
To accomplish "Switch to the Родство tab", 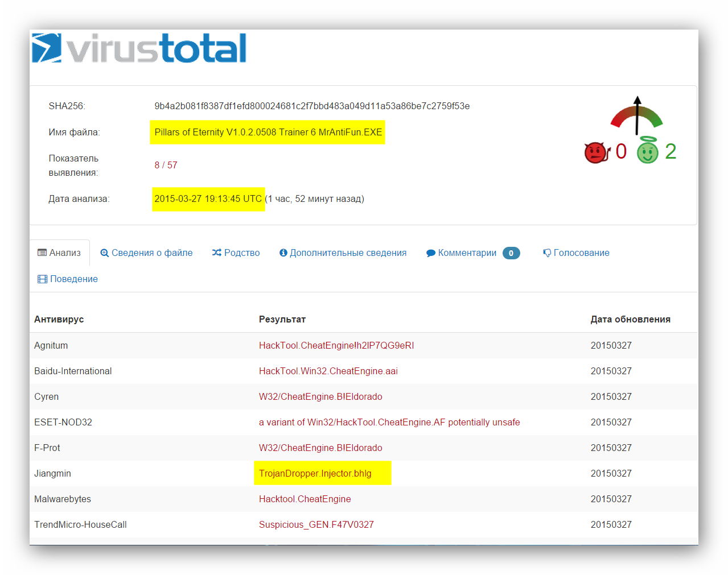I will [236, 253].
